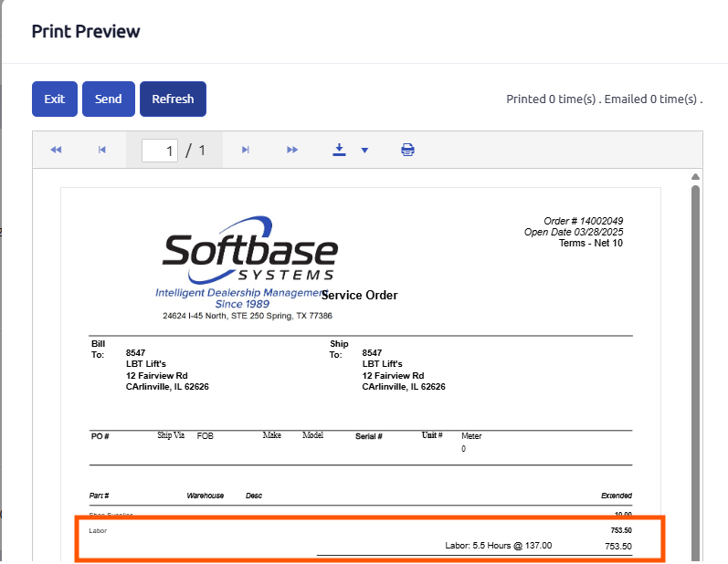Go to next page icon
The height and width of the screenshot is (564, 728).
pos(246,150)
